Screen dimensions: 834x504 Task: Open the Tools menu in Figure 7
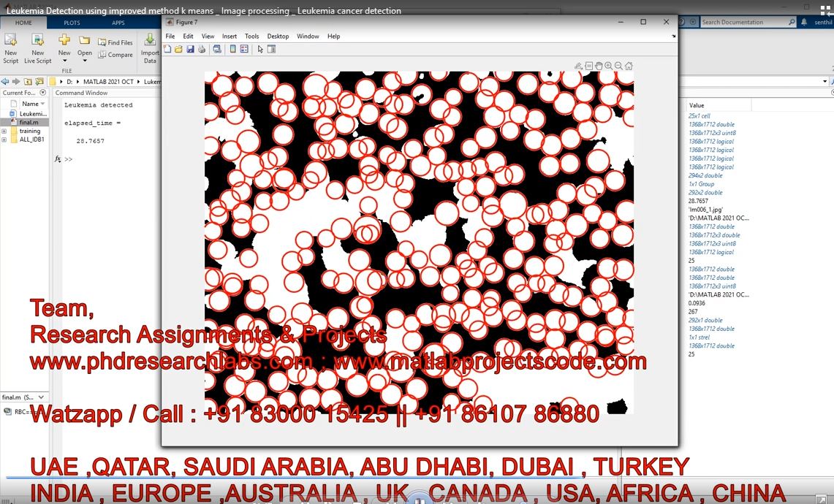[x=251, y=36]
